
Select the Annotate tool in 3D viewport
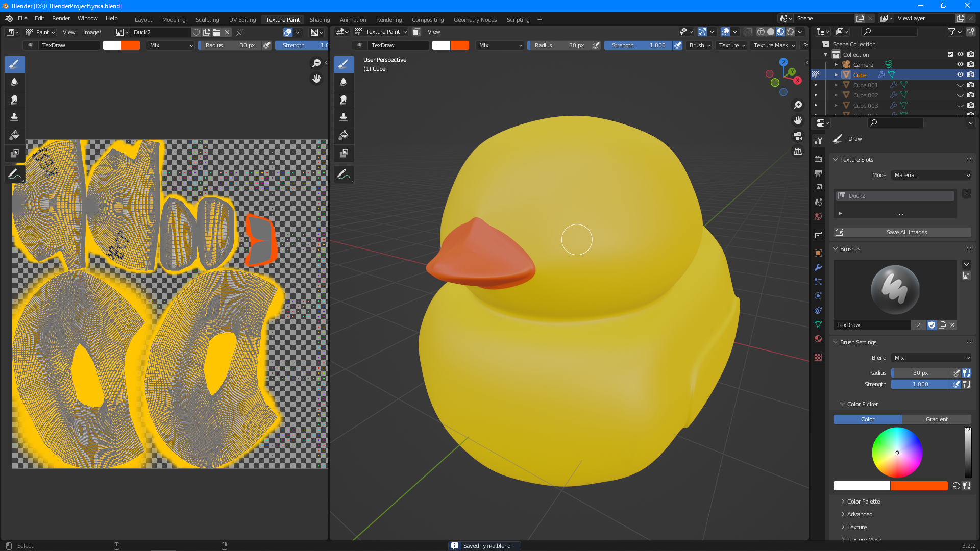(344, 174)
